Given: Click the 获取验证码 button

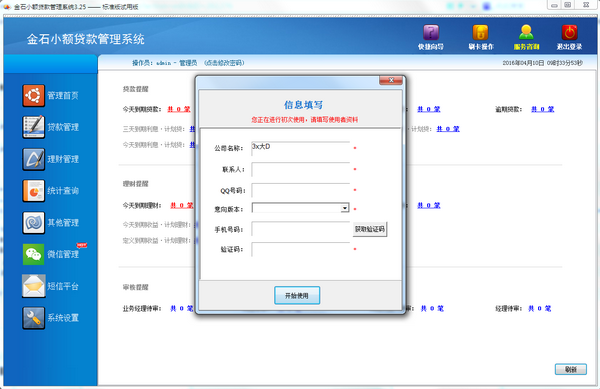Looking at the screenshot, I should coord(370,229).
